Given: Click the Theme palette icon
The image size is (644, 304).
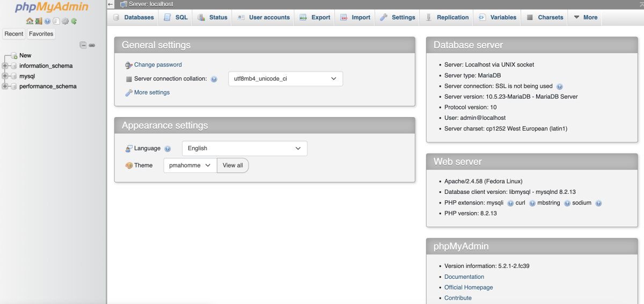Looking at the screenshot, I should (129, 165).
